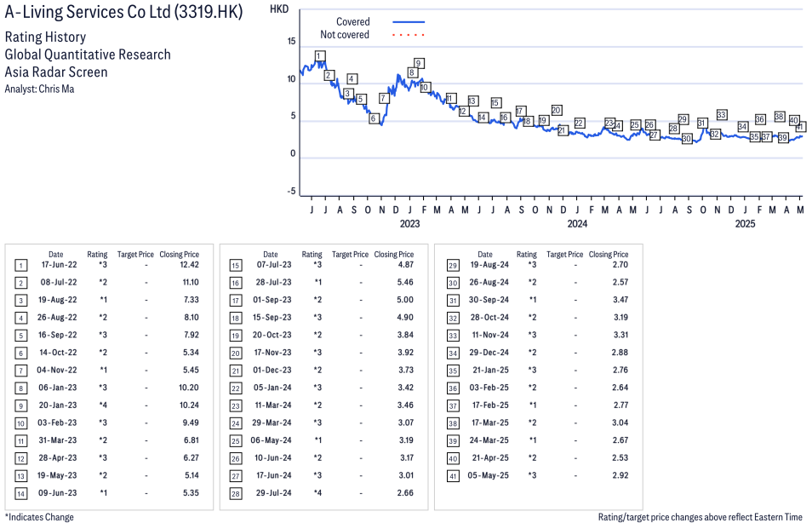
Task: Click the 2023 year label under chart
Action: coord(409,223)
